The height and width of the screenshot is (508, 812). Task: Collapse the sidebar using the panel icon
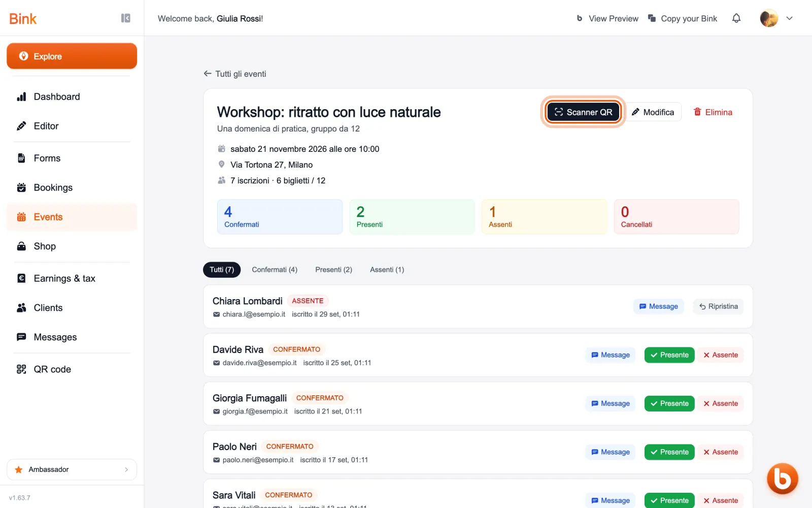coord(126,18)
